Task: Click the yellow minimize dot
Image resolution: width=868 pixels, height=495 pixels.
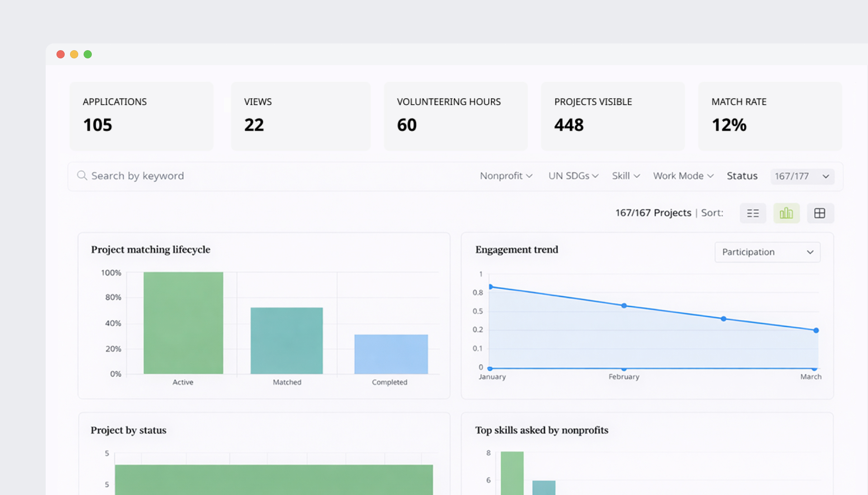Action: click(x=74, y=54)
